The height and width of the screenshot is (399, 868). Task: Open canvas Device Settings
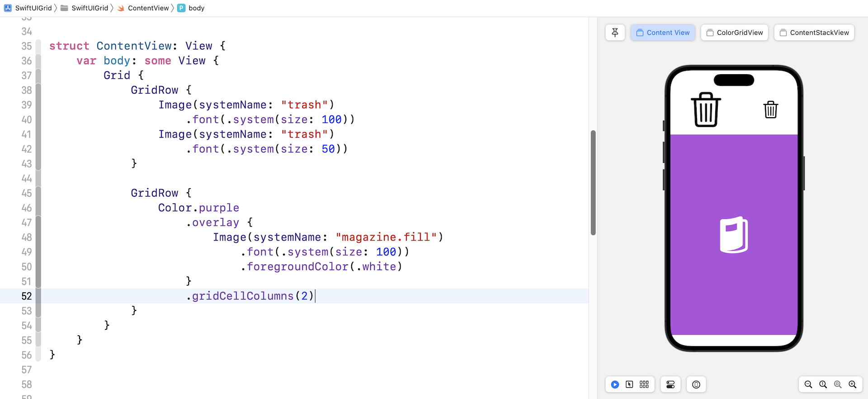click(x=670, y=385)
